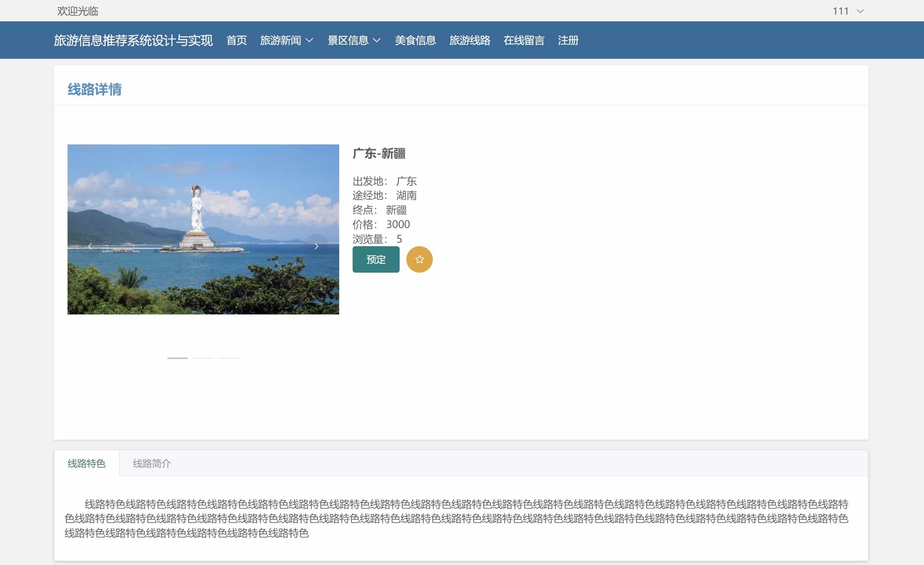Click the 欢迎光临 greeting text
Screen dimensions: 924x565
tap(78, 11)
